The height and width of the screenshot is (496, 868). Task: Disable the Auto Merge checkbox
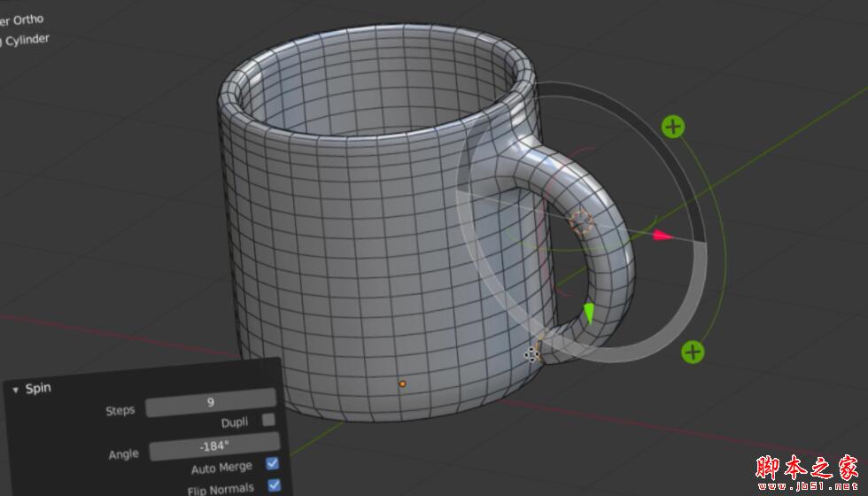273,463
